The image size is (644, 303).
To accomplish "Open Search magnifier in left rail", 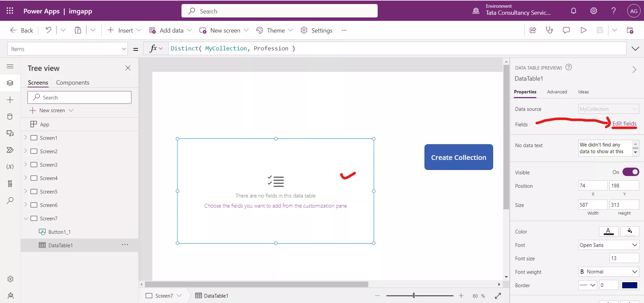I will (x=10, y=201).
